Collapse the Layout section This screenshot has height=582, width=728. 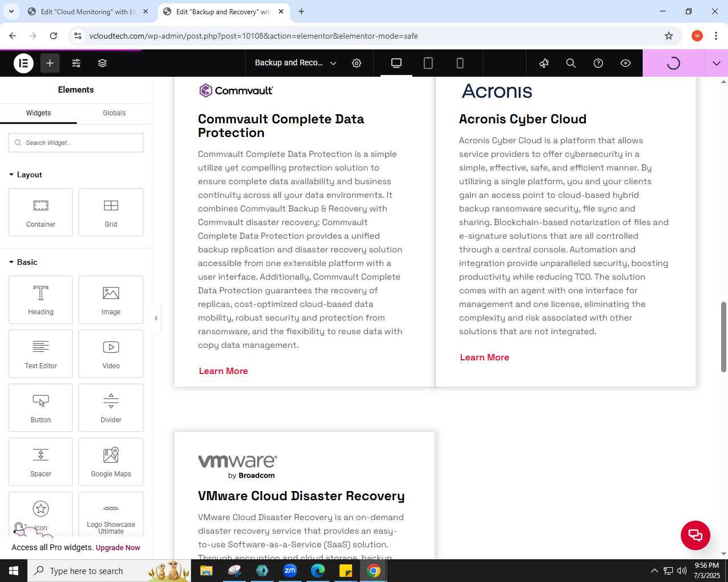26,174
